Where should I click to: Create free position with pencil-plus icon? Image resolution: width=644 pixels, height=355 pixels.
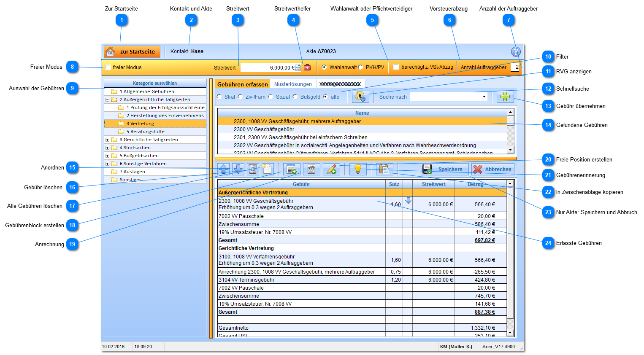pyautogui.click(x=331, y=169)
